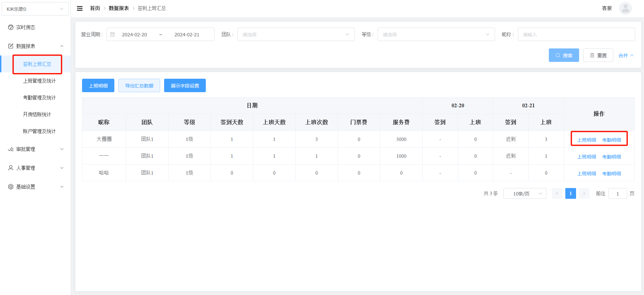Click the 02-20 date column header

(x=458, y=106)
